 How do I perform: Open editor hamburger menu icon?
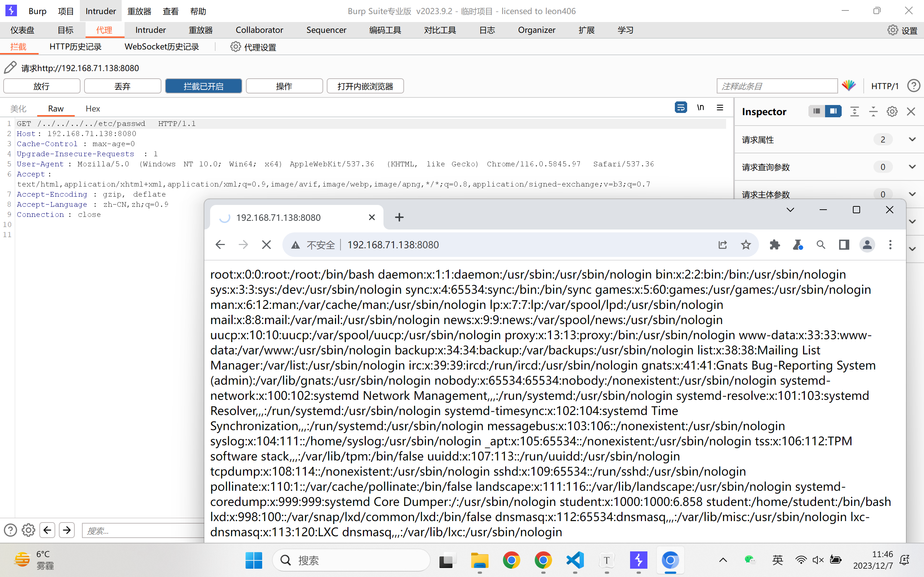click(x=720, y=108)
